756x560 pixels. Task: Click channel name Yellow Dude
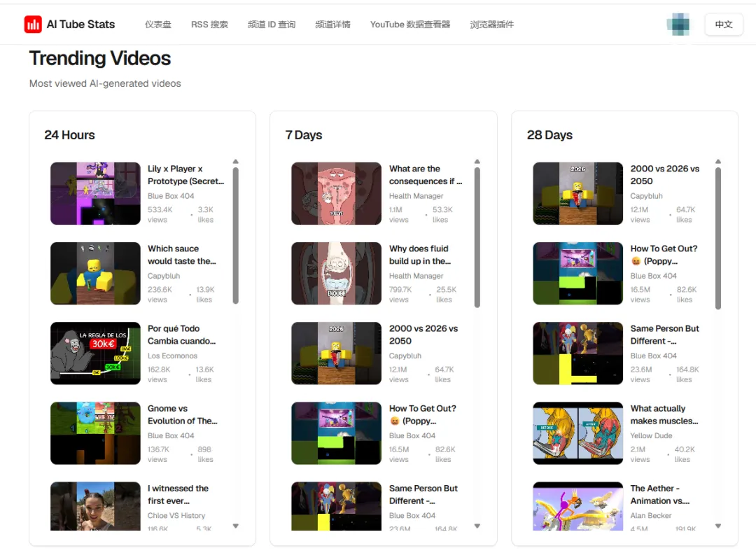[651, 435]
